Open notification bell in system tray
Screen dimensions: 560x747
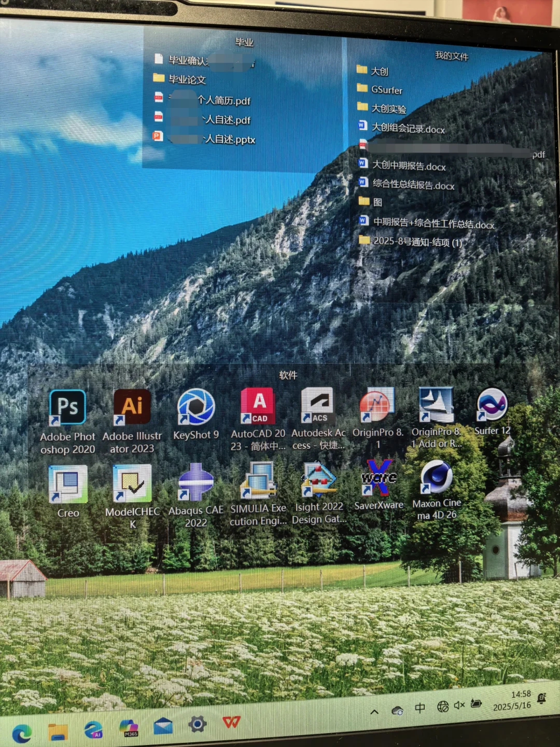point(542,698)
